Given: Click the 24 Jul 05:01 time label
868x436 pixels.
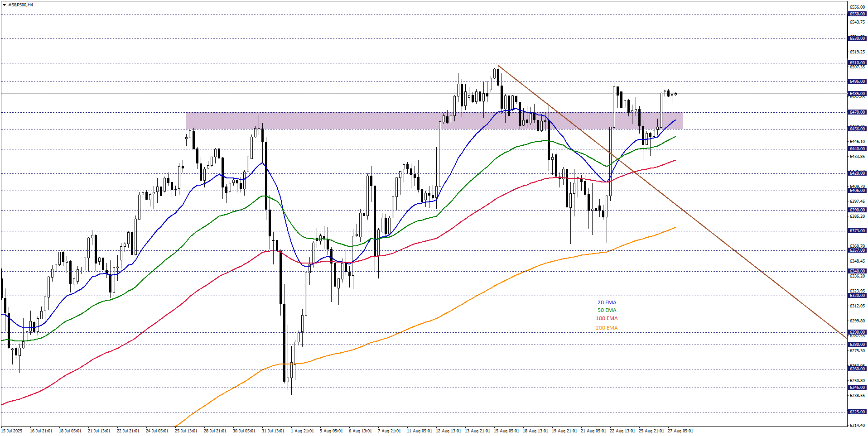Looking at the screenshot, I should [157, 431].
